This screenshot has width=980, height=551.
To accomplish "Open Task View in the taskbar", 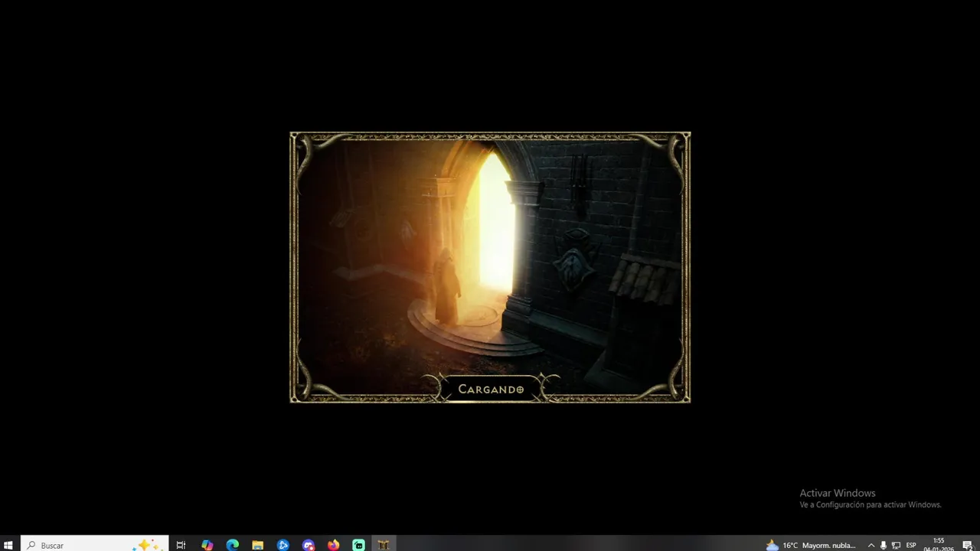I will point(181,545).
